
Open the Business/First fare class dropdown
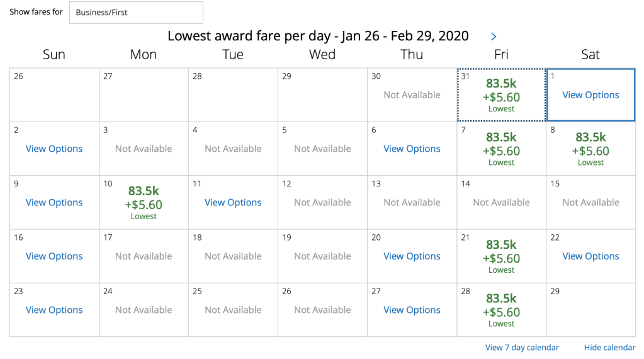136,13
